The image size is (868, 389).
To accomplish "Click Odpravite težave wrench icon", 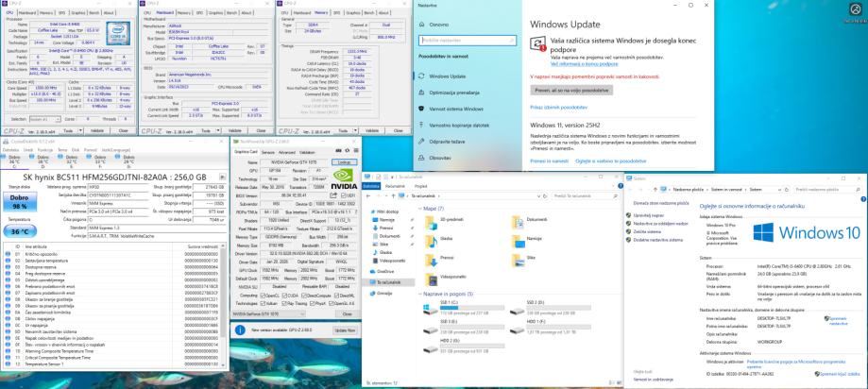I will pos(422,142).
